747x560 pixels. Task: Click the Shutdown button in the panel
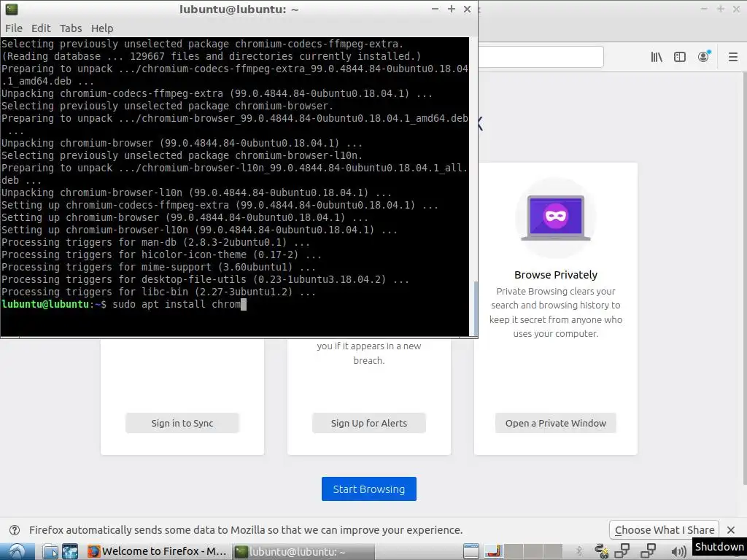719,547
